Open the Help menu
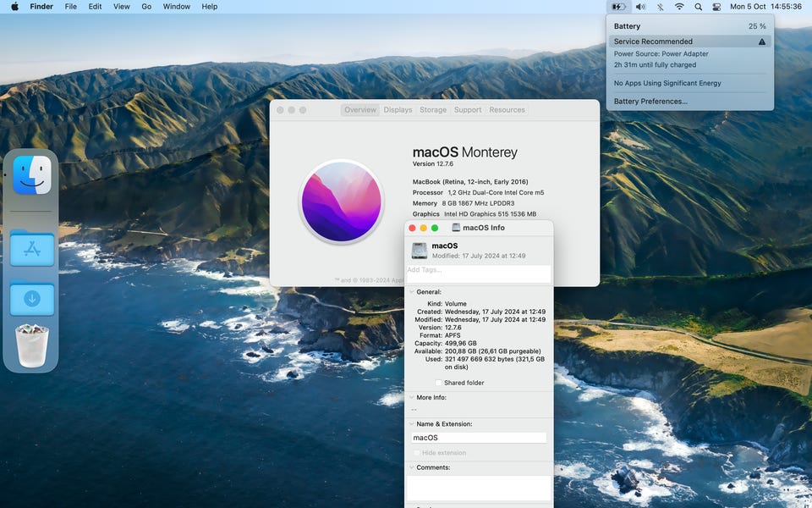The image size is (812, 508). coord(210,7)
